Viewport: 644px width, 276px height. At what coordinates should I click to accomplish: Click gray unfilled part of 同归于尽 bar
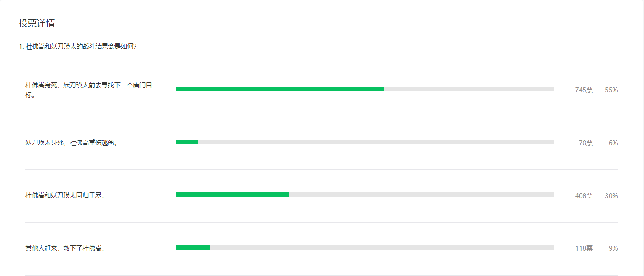pyautogui.click(x=422, y=195)
